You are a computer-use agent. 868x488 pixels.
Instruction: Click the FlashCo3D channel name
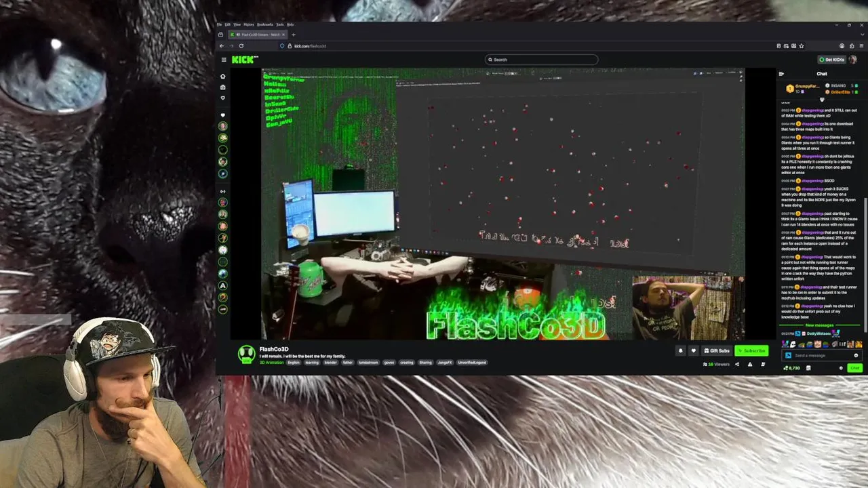(x=274, y=349)
